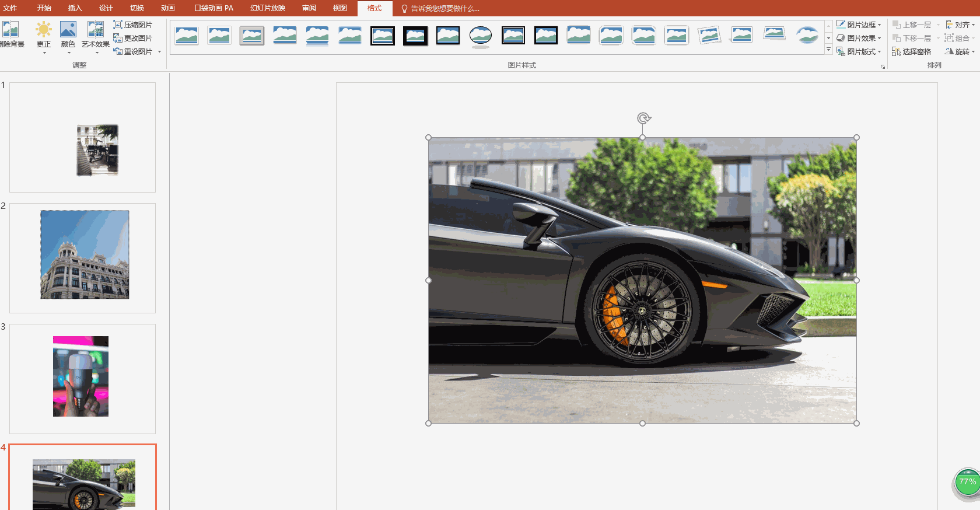Click 上移一层 bring forward
Image resolution: width=980 pixels, height=510 pixels.
(x=912, y=25)
